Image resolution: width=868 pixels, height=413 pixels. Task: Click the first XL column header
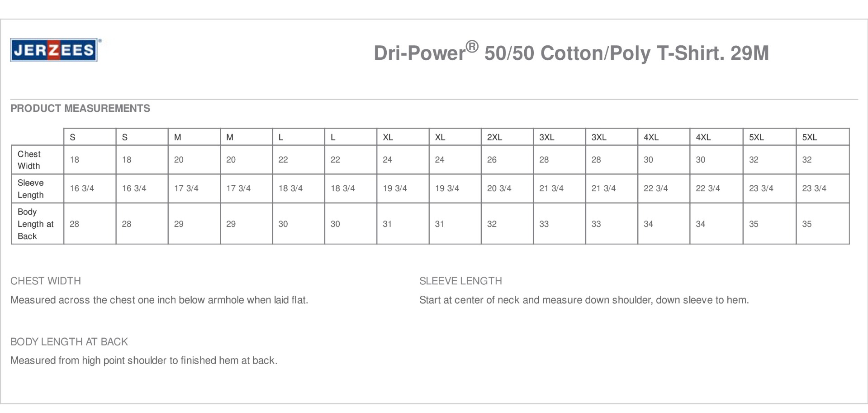pos(388,137)
